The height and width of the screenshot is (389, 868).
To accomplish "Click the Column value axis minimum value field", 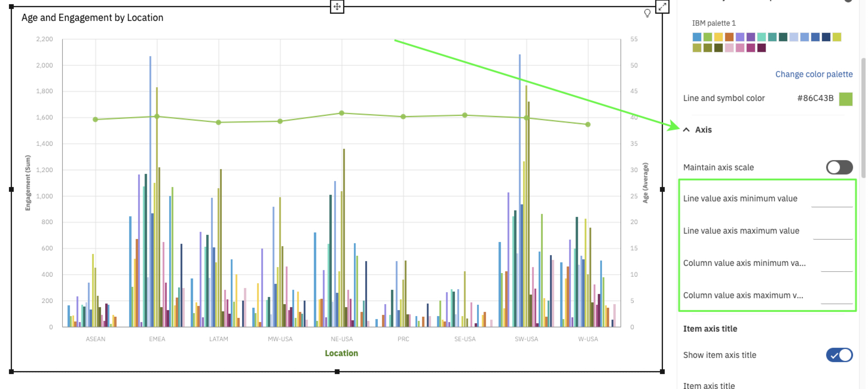I will (x=836, y=265).
